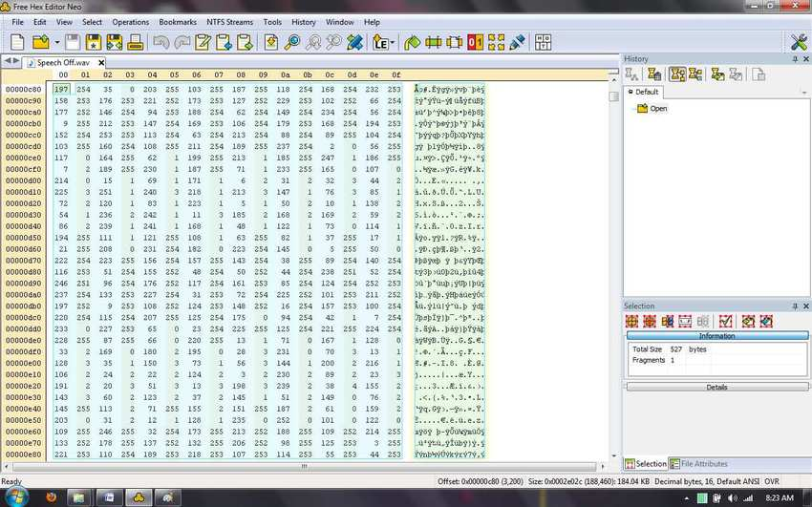Viewport: 812px width, 507px height.
Task: Click the first icon in Selection panel toolbar
Action: pyautogui.click(x=632, y=322)
